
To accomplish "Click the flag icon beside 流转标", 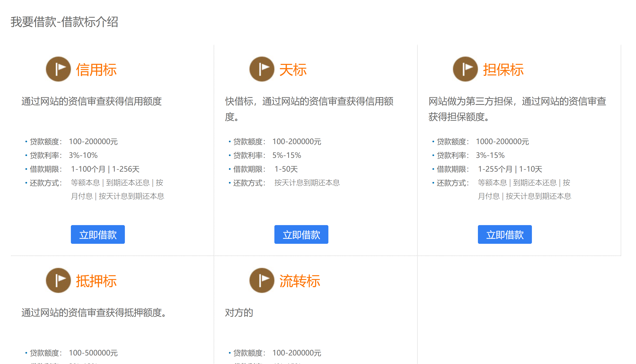I will 262,280.
